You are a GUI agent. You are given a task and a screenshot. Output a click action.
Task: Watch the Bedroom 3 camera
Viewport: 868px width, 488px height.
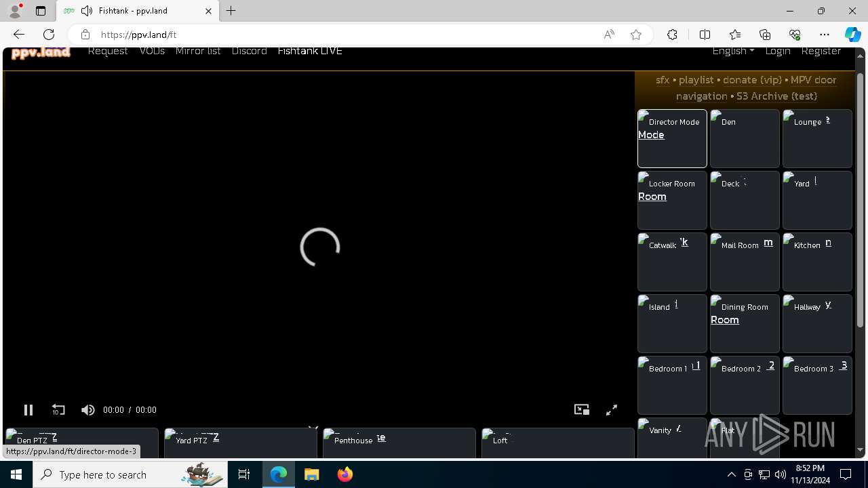coord(817,385)
